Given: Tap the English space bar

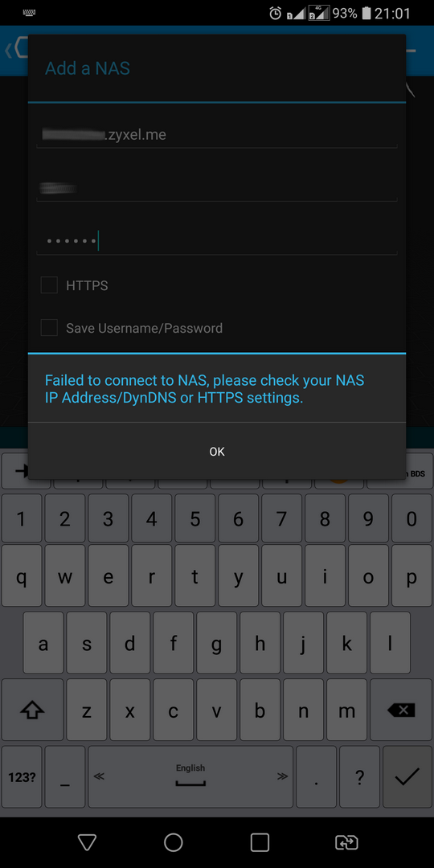Looking at the screenshot, I should click(x=190, y=776).
